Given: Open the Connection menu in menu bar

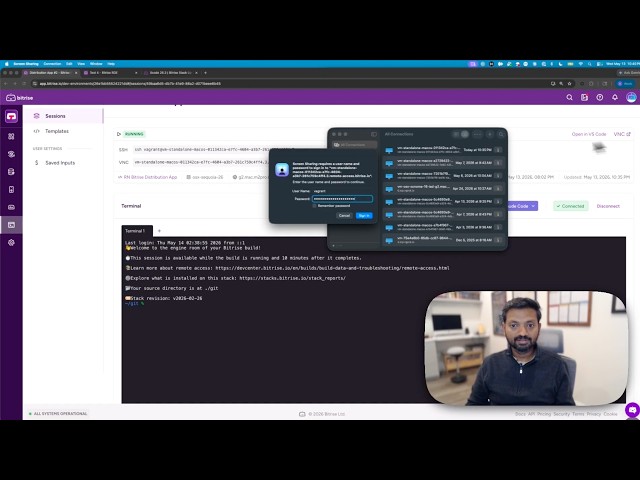Looking at the screenshot, I should (52, 64).
